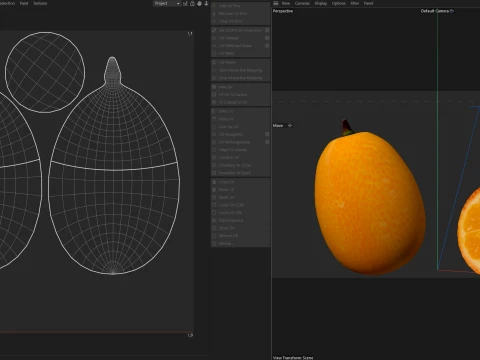Click the View Transform: Scene status text
Image resolution: width=480 pixels, height=360 pixels.
point(293,357)
